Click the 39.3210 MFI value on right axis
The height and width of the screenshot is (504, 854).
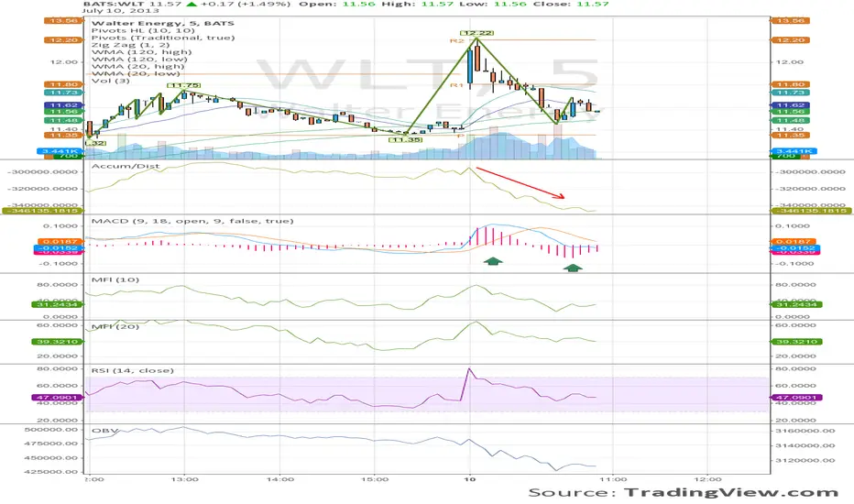[x=797, y=342]
